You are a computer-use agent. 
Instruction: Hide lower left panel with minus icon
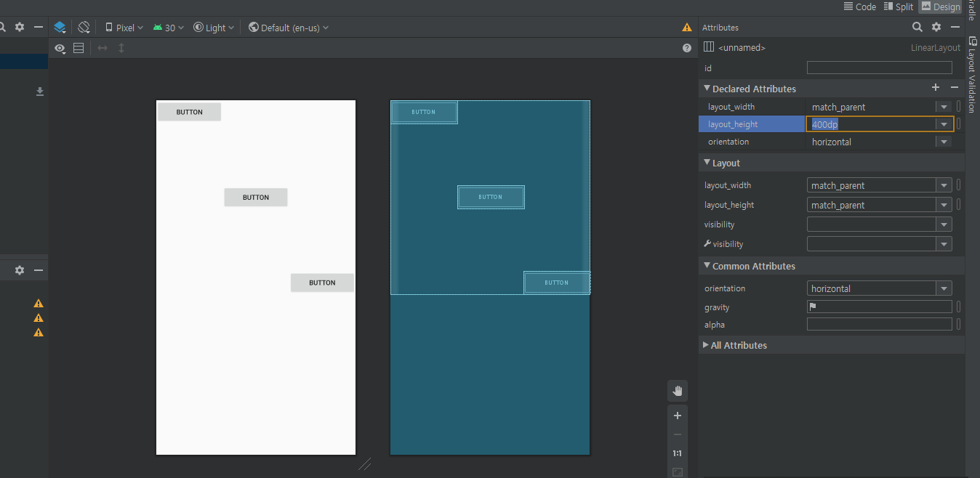click(39, 270)
